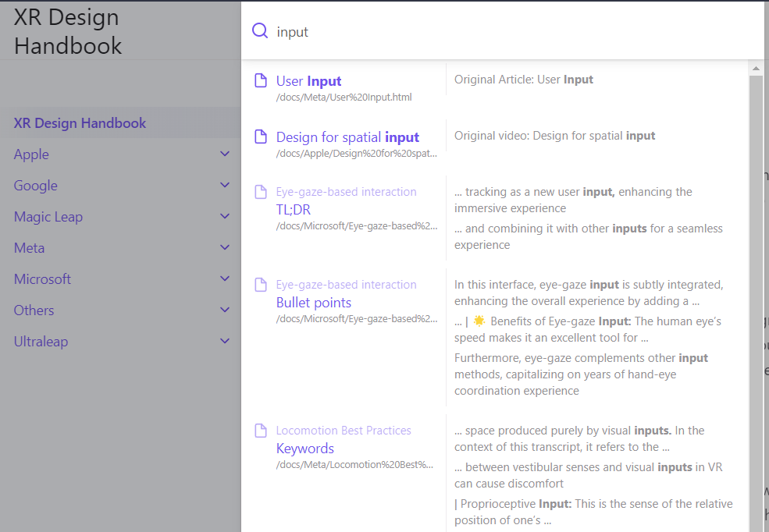Image resolution: width=769 pixels, height=532 pixels.
Task: Click the search magnifier icon
Action: click(x=260, y=31)
